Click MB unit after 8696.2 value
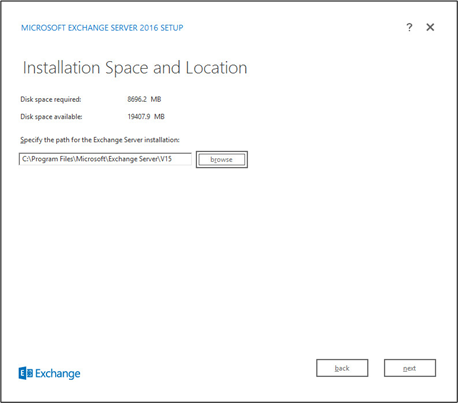The width and height of the screenshot is (458, 403). point(156,99)
